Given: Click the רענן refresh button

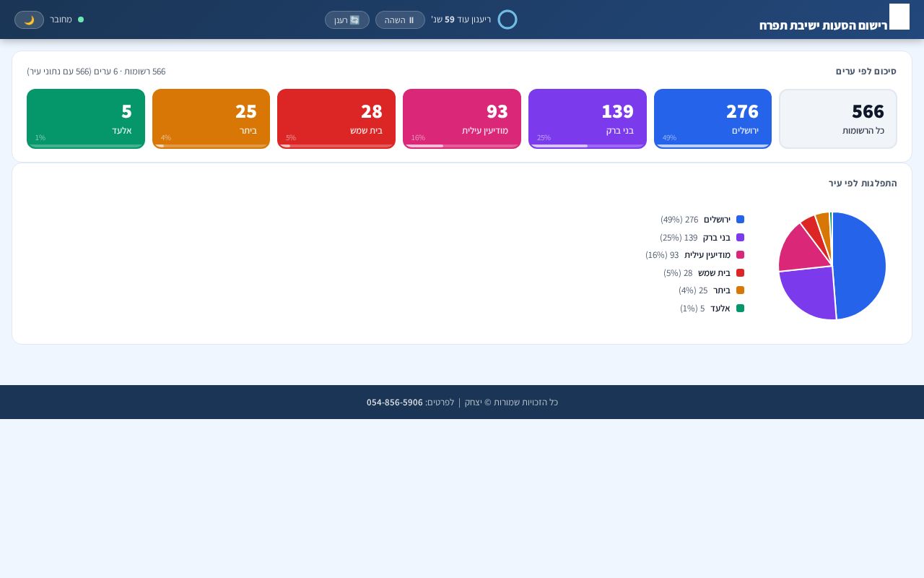Looking at the screenshot, I should tap(346, 20).
